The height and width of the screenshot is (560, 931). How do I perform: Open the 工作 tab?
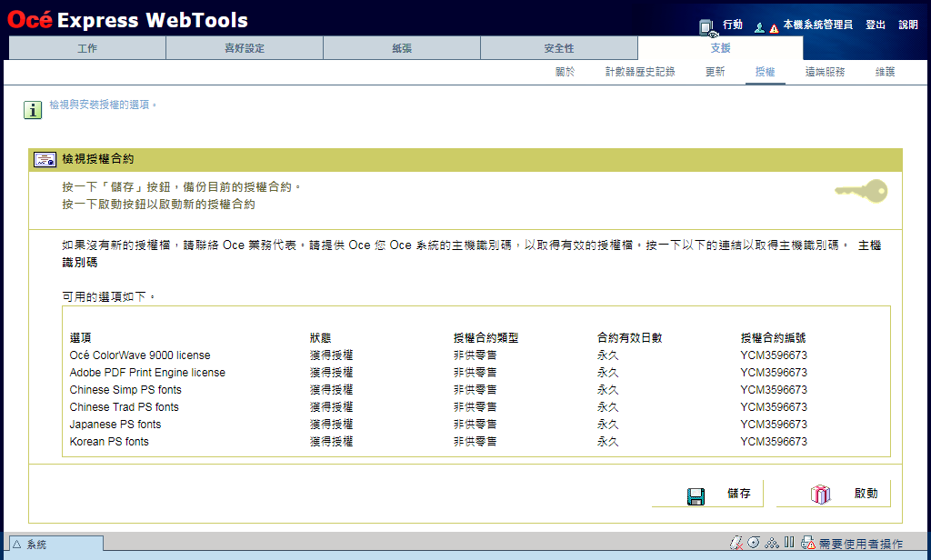pos(87,48)
